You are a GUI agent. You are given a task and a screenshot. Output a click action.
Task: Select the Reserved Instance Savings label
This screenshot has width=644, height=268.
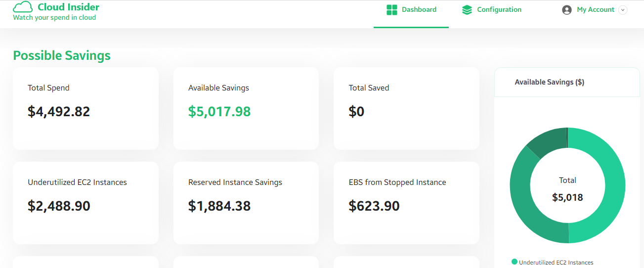235,182
